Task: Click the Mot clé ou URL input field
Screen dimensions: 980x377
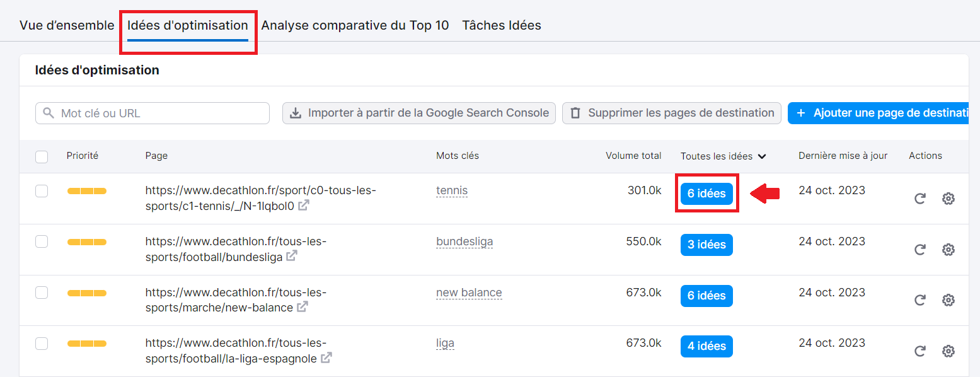Action: pos(151,113)
